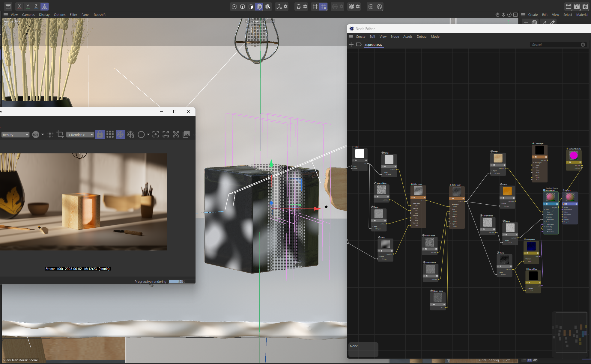The width and height of the screenshot is (591, 364).
Task: Open the Cameras viewport menu
Action: [x=28, y=15]
